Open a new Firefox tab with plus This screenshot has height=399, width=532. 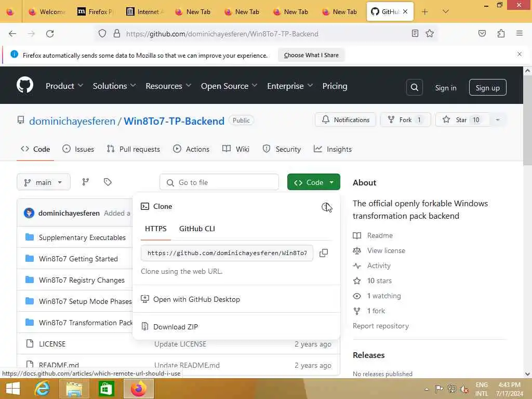pyautogui.click(x=424, y=12)
